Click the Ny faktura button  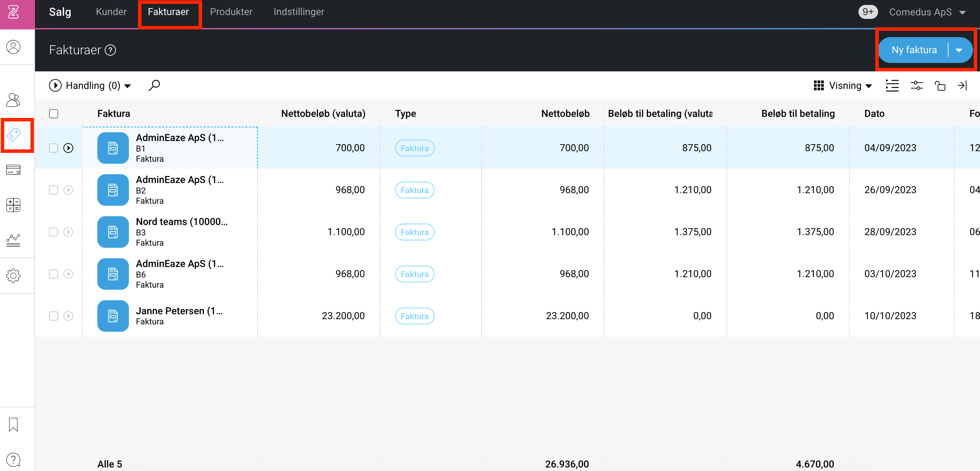914,50
